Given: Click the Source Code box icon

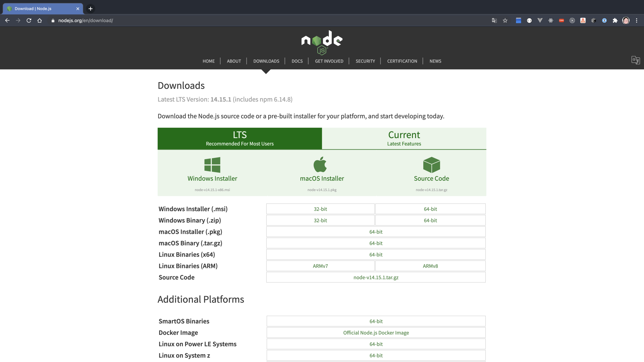Looking at the screenshot, I should 431,165.
